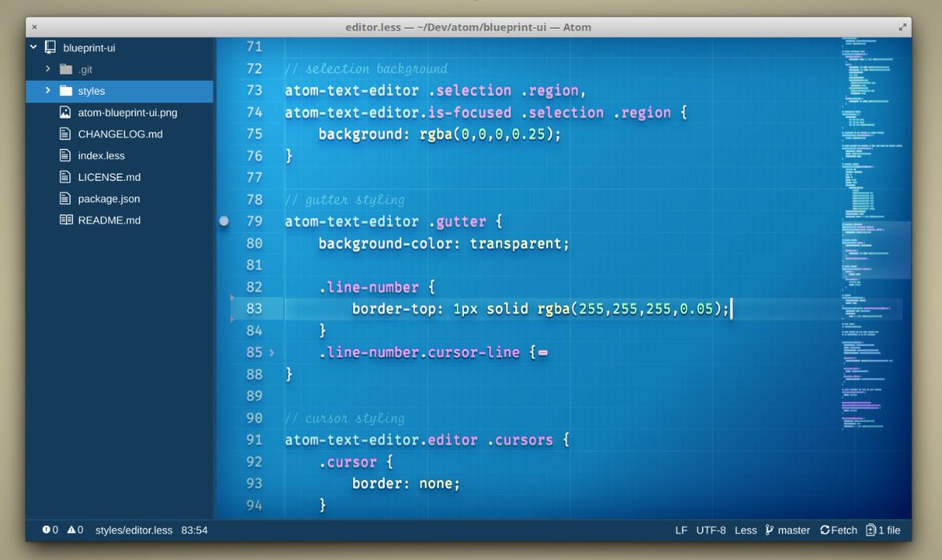Unfold line 85 using the gutter chevron
The height and width of the screenshot is (560, 942).
point(272,353)
